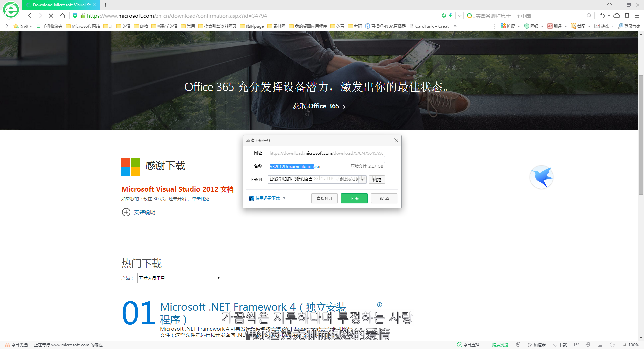Open the cloud sync icon
The image size is (644, 349).
pos(616,16)
